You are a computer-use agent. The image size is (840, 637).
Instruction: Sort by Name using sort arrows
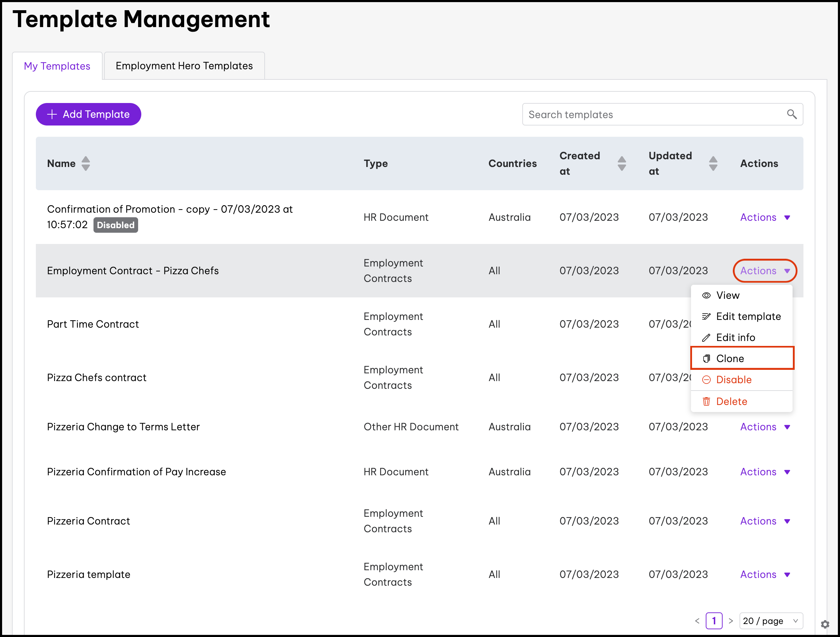click(x=86, y=164)
